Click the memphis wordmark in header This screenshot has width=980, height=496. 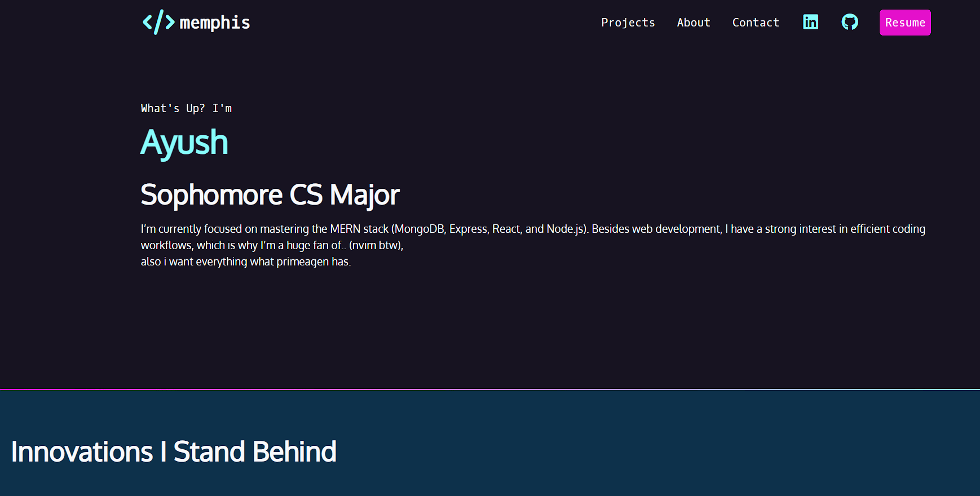pos(215,23)
